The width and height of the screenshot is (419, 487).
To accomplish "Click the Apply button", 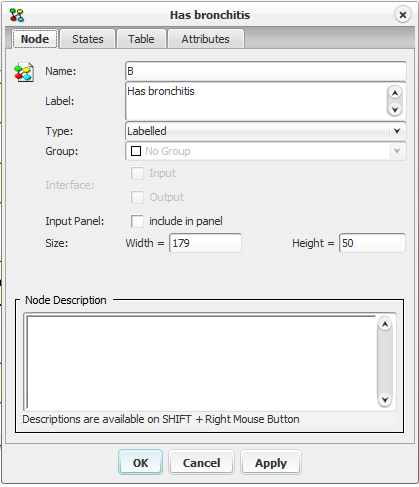I will pyautogui.click(x=271, y=463).
